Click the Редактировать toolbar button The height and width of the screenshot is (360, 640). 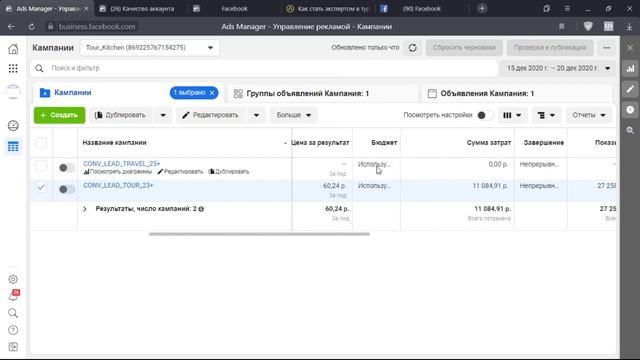pos(211,116)
